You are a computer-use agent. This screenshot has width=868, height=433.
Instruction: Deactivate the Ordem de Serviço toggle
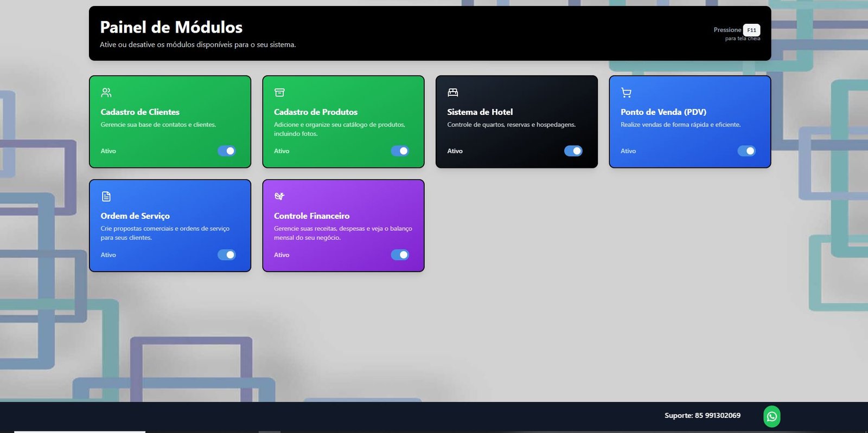tap(227, 255)
